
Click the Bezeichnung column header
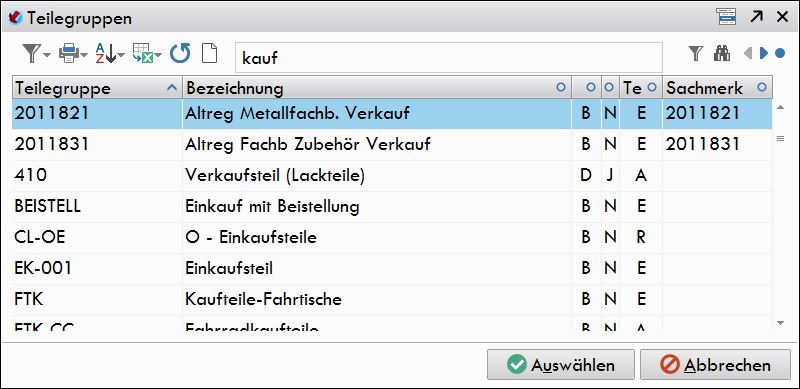377,88
